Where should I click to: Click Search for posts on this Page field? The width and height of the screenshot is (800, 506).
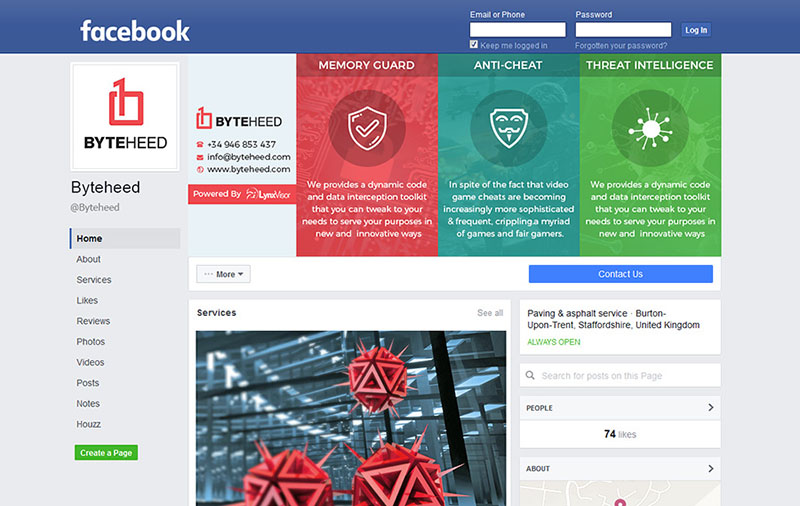point(620,375)
